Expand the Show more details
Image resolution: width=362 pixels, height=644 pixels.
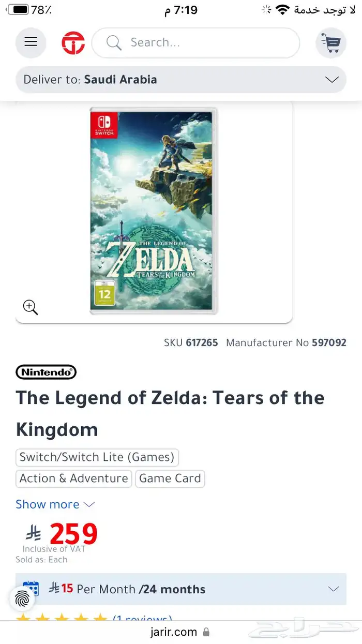(x=55, y=504)
